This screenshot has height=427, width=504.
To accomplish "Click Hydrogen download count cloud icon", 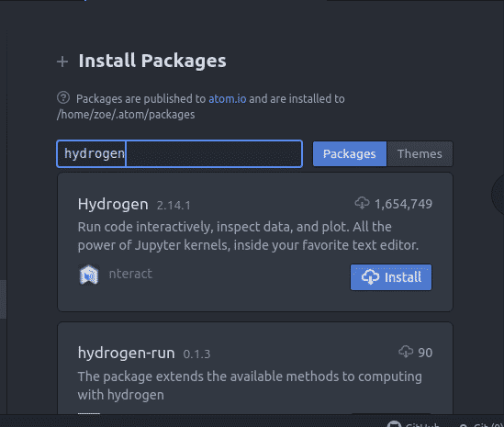I will coord(362,203).
